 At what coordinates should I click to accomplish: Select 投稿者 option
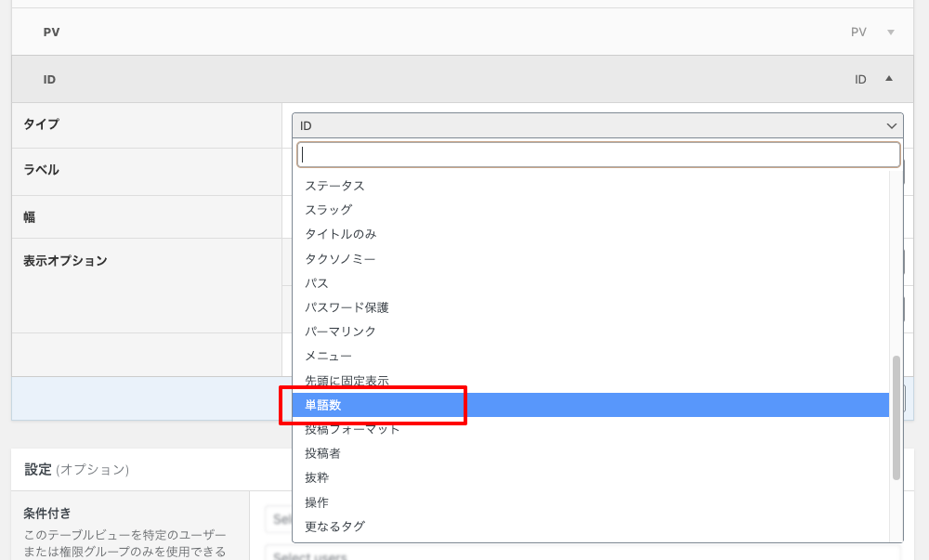pos(323,453)
